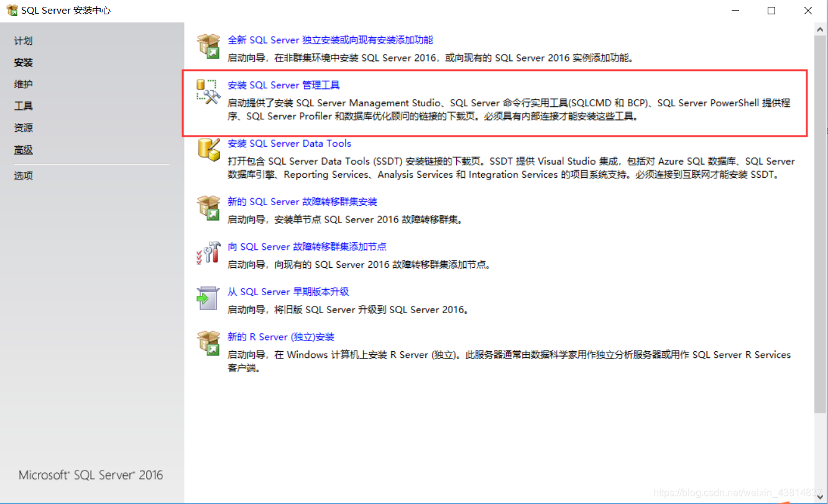Viewport: 828px width, 504px height.
Task: Click the SQL Server management tools icon
Action: tap(209, 91)
